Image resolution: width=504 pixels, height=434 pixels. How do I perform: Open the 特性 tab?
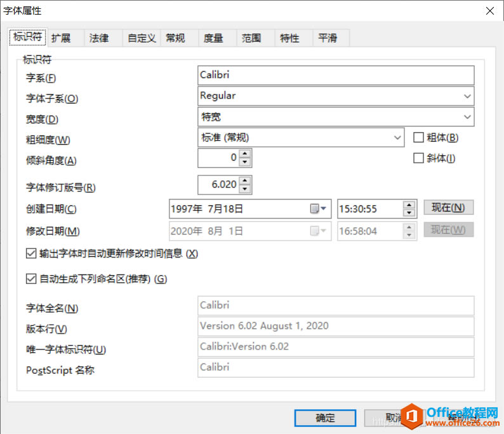pyautogui.click(x=294, y=38)
